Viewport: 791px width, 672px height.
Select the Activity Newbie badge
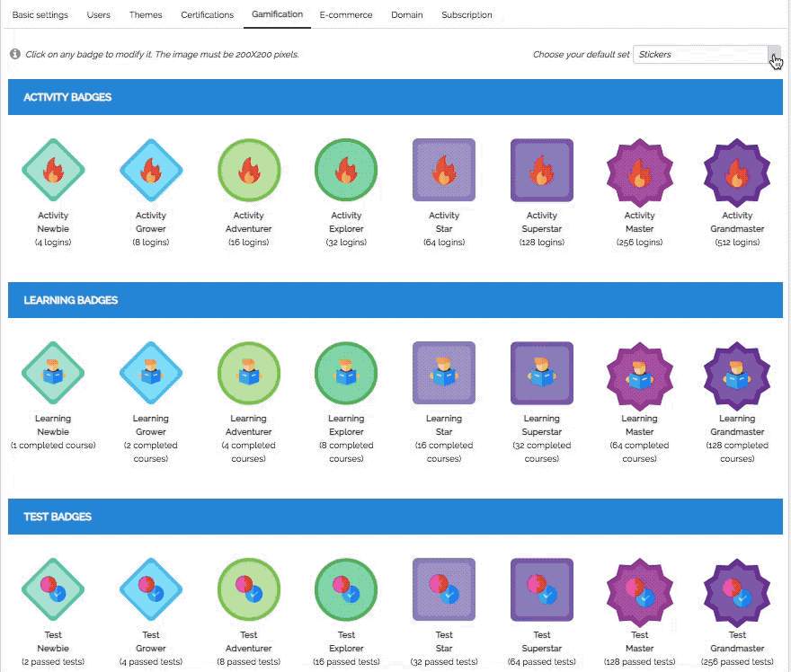pyautogui.click(x=53, y=169)
